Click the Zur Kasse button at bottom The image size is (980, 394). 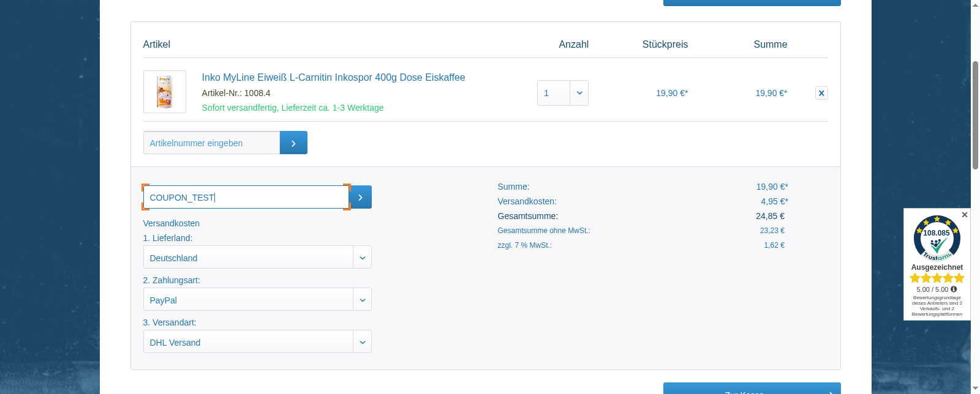tap(752, 389)
